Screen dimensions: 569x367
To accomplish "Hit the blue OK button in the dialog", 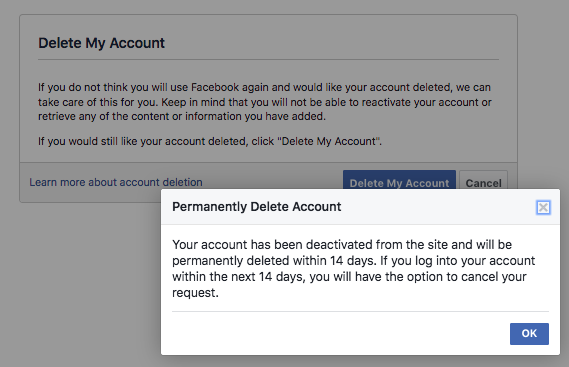I will (529, 334).
